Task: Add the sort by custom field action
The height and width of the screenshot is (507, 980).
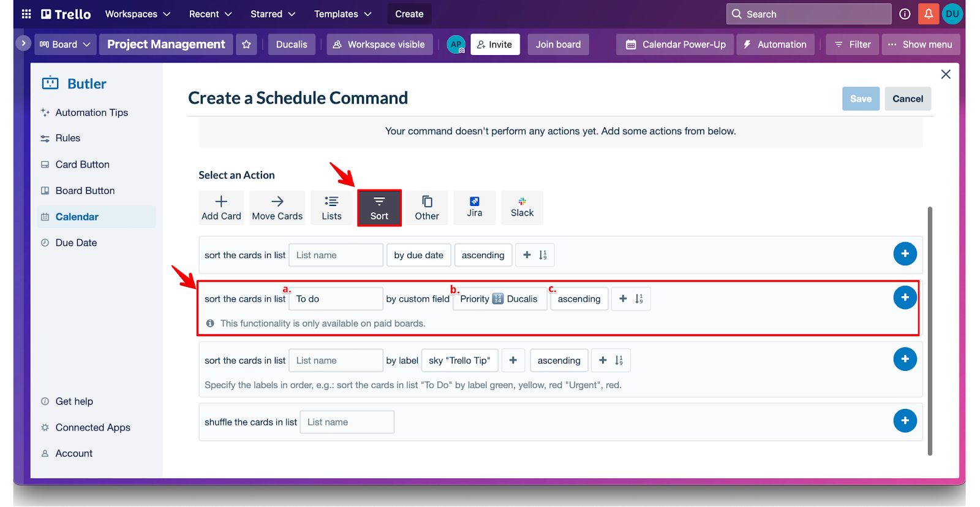Action: point(904,297)
